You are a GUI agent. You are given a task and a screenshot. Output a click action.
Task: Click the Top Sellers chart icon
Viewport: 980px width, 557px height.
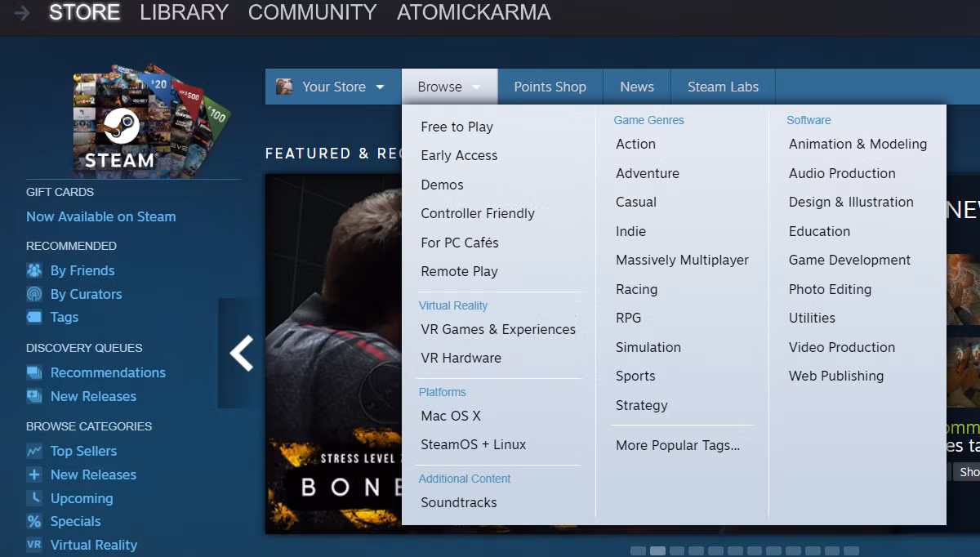pos(34,451)
